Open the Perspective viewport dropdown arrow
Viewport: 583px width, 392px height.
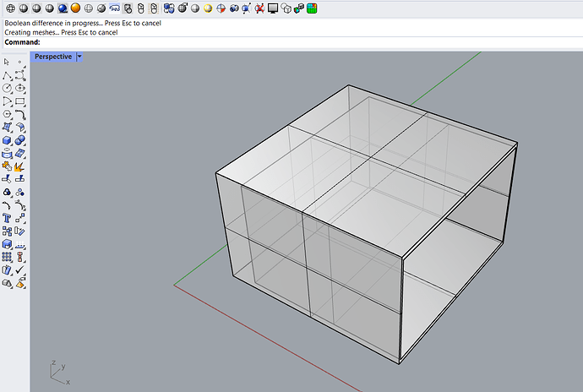click(79, 57)
